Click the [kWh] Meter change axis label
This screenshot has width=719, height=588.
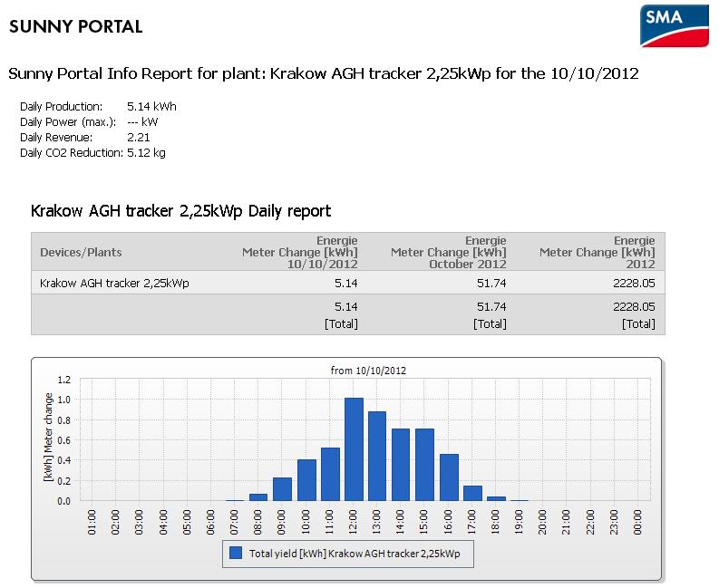tap(48, 438)
